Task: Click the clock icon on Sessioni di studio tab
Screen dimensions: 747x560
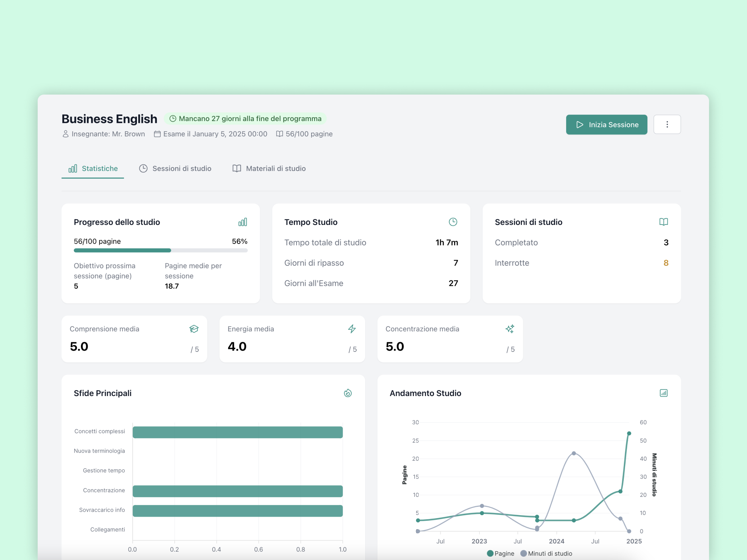Action: tap(143, 168)
